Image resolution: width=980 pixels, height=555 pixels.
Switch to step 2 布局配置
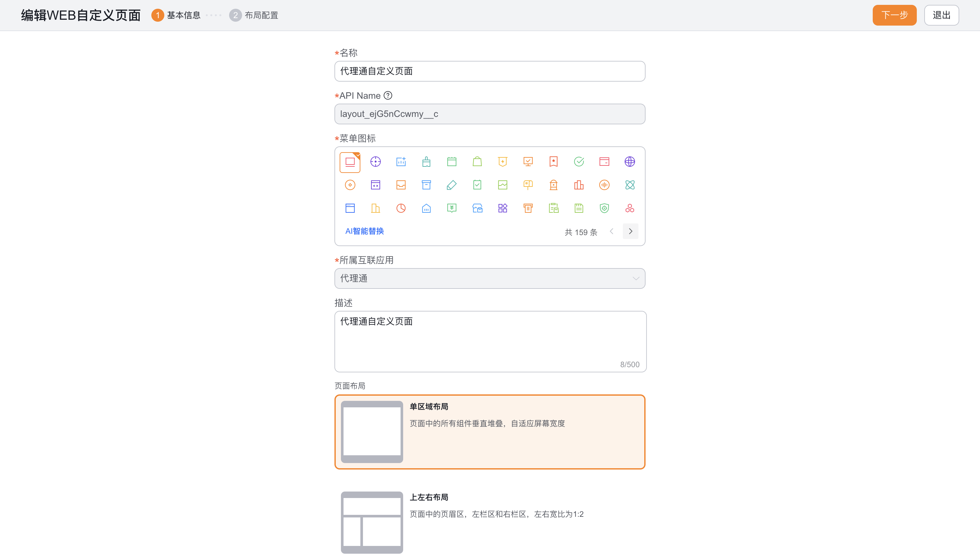pyautogui.click(x=254, y=15)
